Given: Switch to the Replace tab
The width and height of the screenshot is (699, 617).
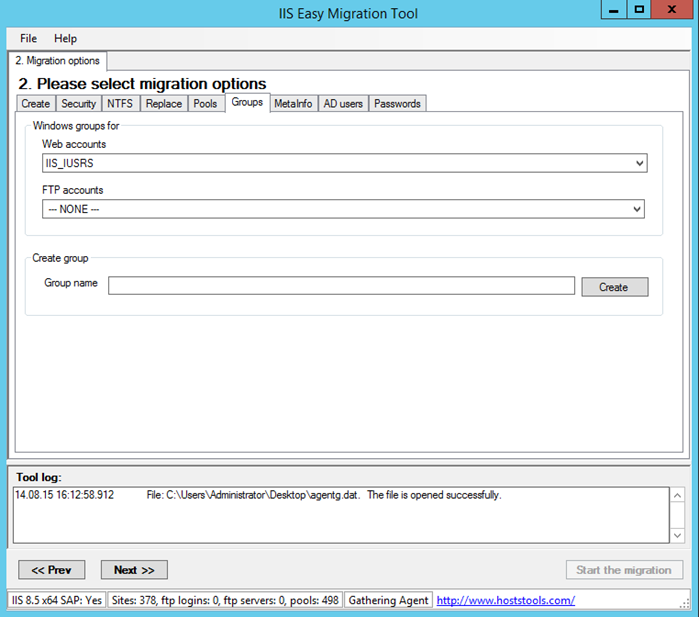Looking at the screenshot, I should 164,103.
